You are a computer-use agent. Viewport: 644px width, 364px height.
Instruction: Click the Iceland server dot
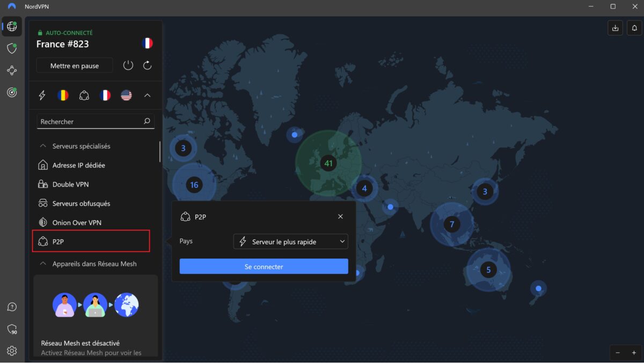pos(294,135)
